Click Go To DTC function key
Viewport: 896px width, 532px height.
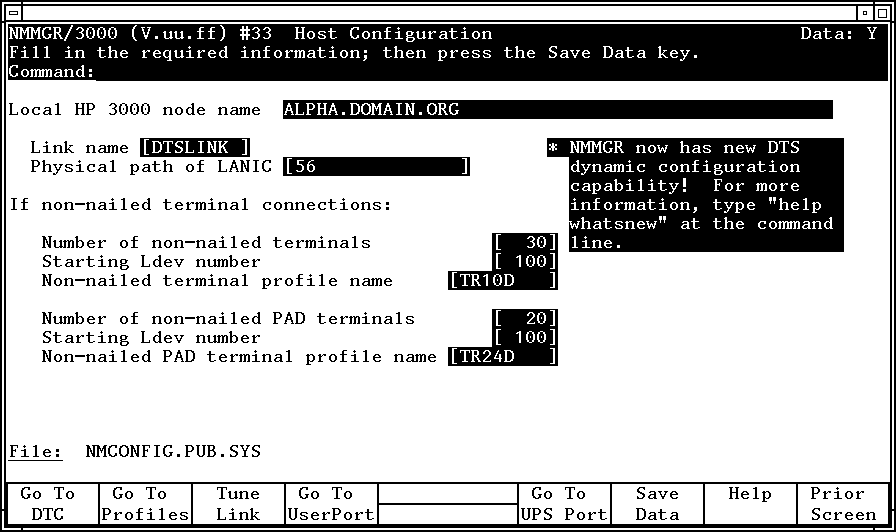pyautogui.click(x=52, y=504)
